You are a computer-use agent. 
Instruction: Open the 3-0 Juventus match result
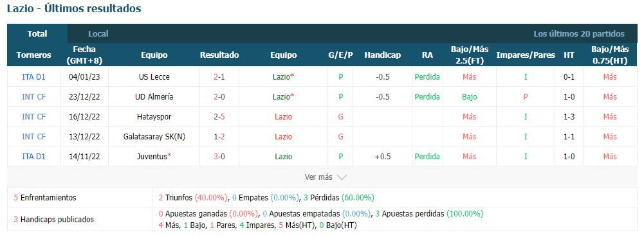click(x=219, y=157)
